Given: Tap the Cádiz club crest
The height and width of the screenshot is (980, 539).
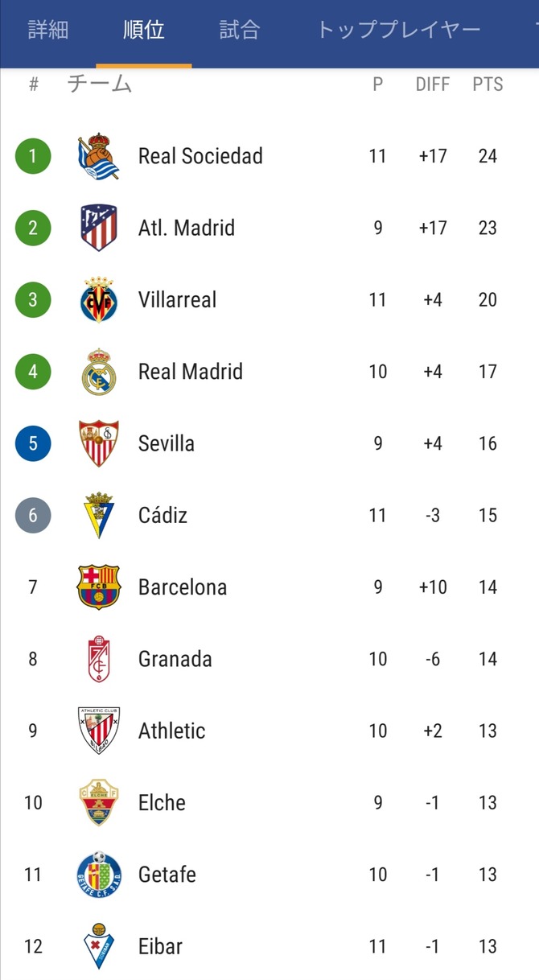Looking at the screenshot, I should click(99, 515).
